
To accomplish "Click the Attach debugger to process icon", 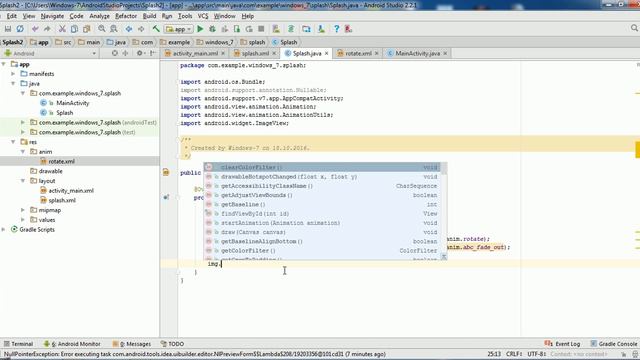I will click(237, 29).
